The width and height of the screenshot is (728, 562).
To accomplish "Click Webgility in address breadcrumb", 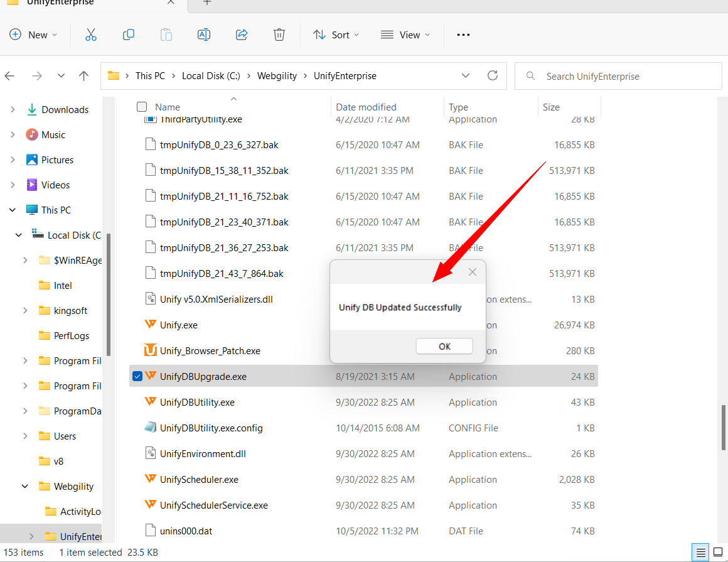I will 277,76.
